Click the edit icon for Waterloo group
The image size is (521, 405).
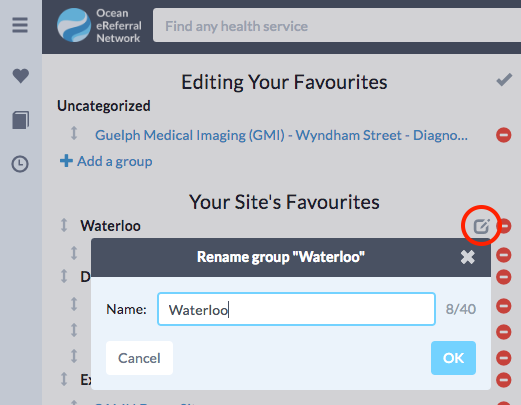(x=482, y=226)
